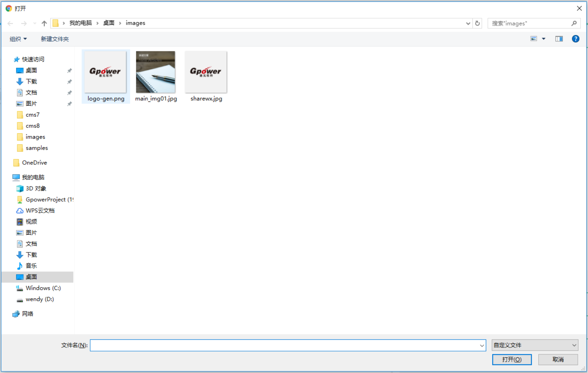
Task: Click the refresh icon in address bar
Action: 477,23
